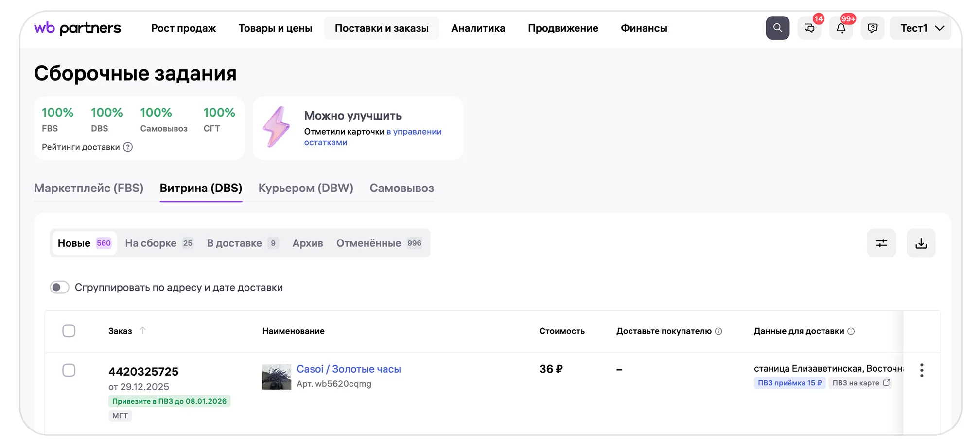Open three-dot menu for order 4420325725

(921, 370)
